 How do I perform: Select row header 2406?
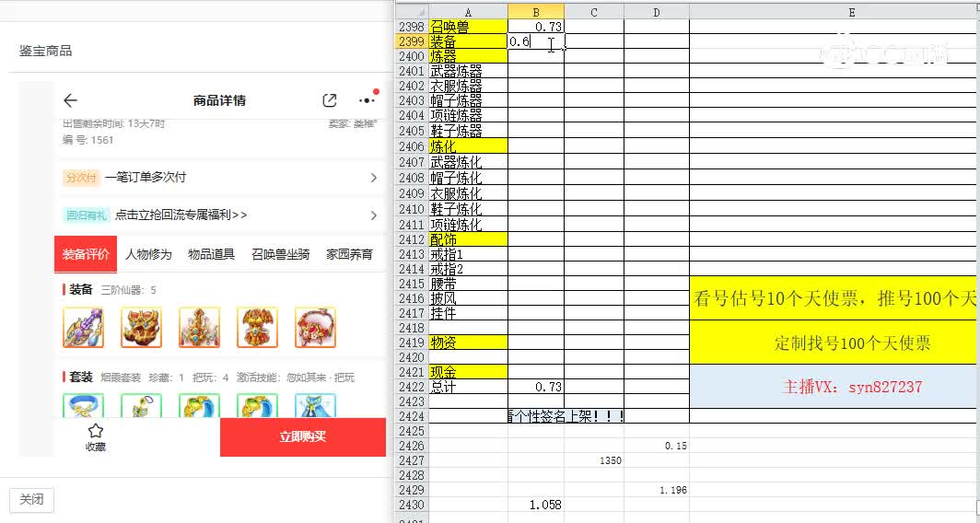click(413, 146)
